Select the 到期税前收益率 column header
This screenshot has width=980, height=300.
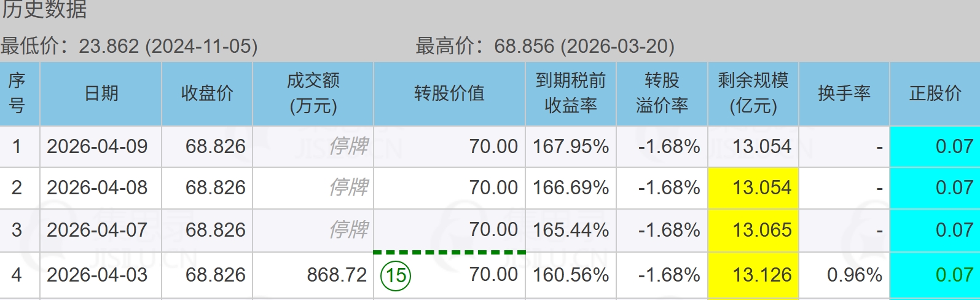(571, 93)
